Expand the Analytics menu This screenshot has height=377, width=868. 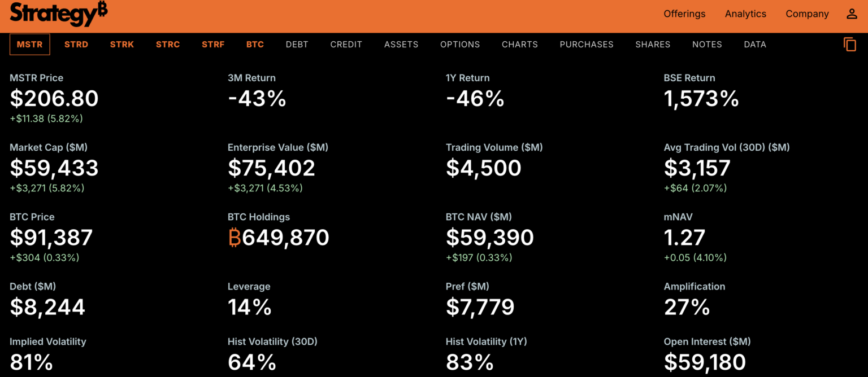pos(745,14)
